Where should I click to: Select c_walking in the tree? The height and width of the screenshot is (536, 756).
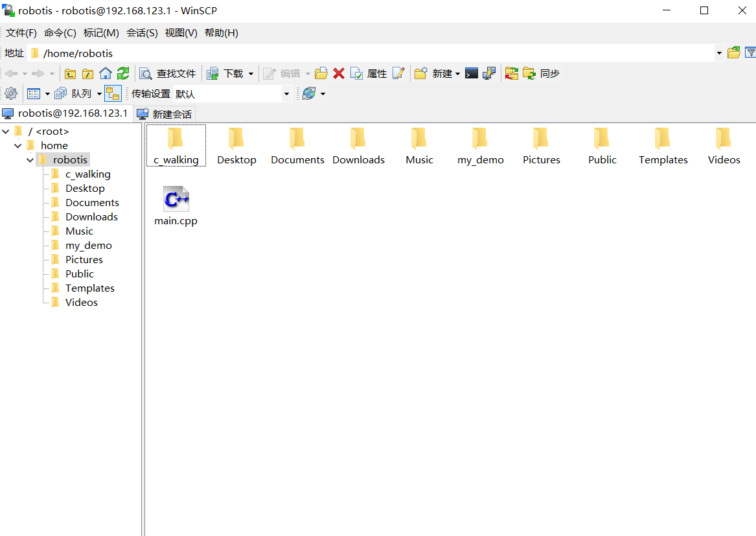coord(87,174)
